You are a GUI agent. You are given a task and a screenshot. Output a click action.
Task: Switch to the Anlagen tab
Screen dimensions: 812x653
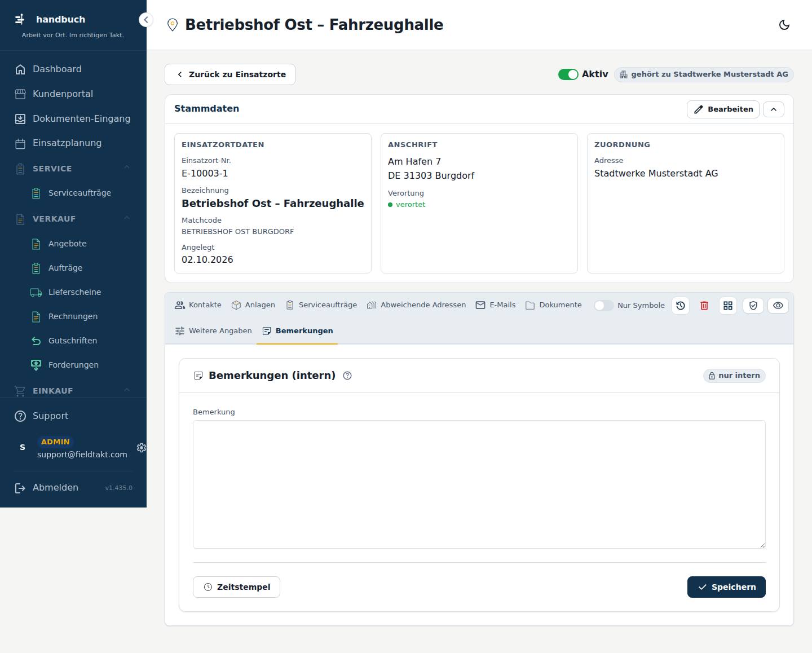click(253, 305)
